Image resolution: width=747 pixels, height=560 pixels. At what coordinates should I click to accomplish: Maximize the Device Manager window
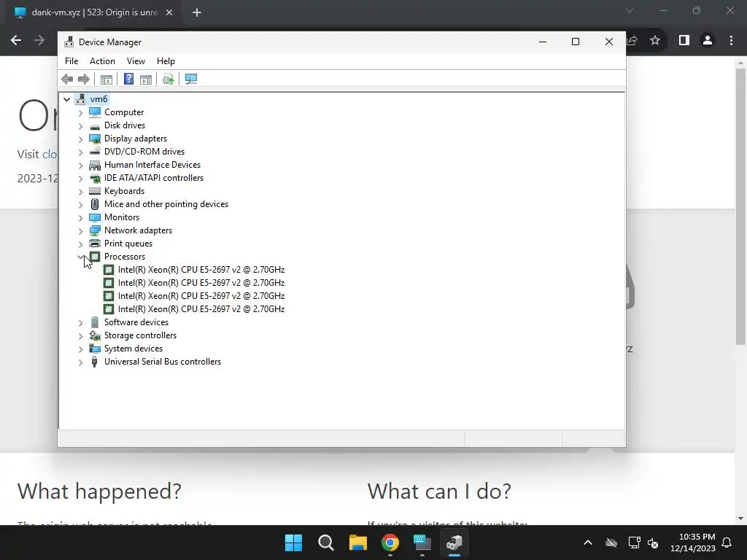point(576,42)
